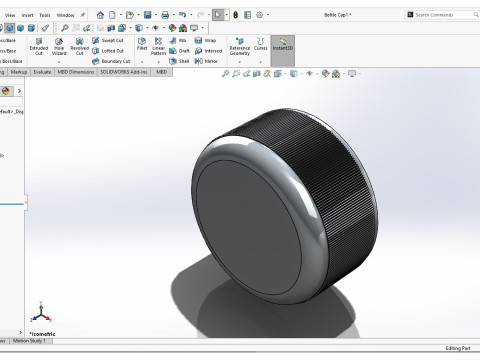This screenshot has height=360, width=480.
Task: Toggle Instant3D mode
Action: (283, 51)
